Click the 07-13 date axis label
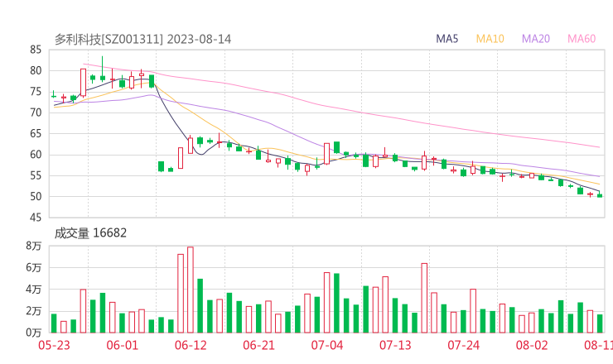The height and width of the screenshot is (364, 613). point(395,345)
